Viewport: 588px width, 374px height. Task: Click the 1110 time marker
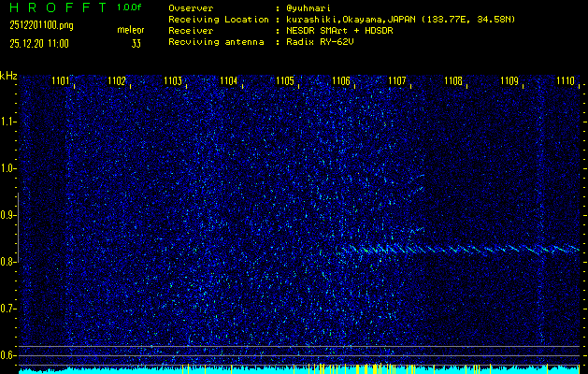tap(566, 81)
